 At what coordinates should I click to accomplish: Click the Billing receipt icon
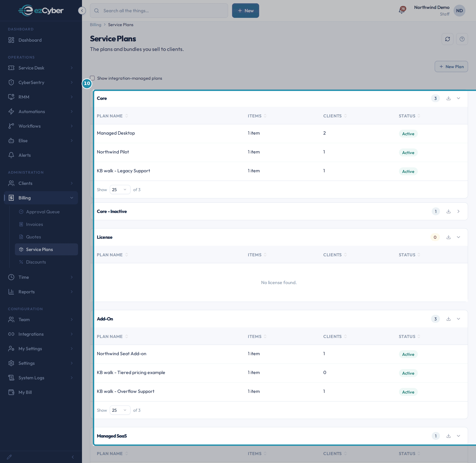(x=11, y=198)
